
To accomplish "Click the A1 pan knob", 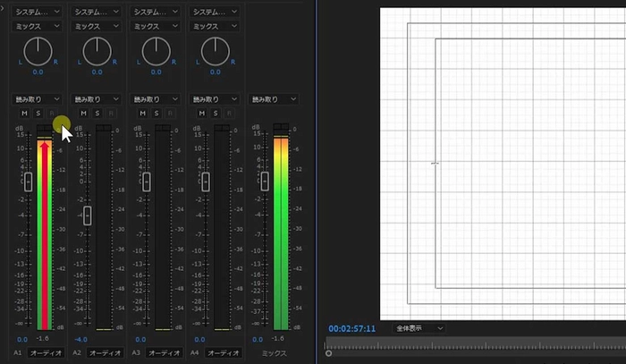I will (38, 52).
